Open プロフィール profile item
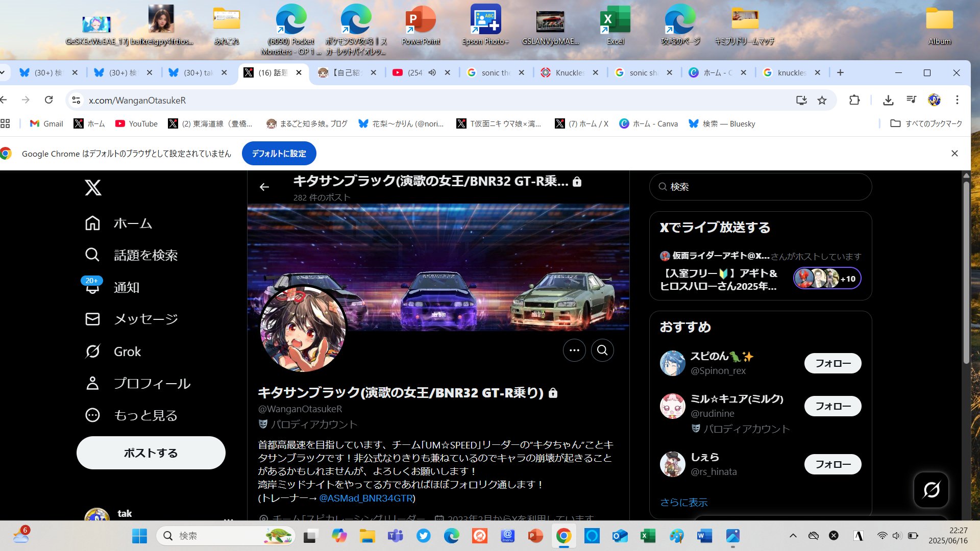Image resolution: width=980 pixels, height=551 pixels. pos(138,383)
